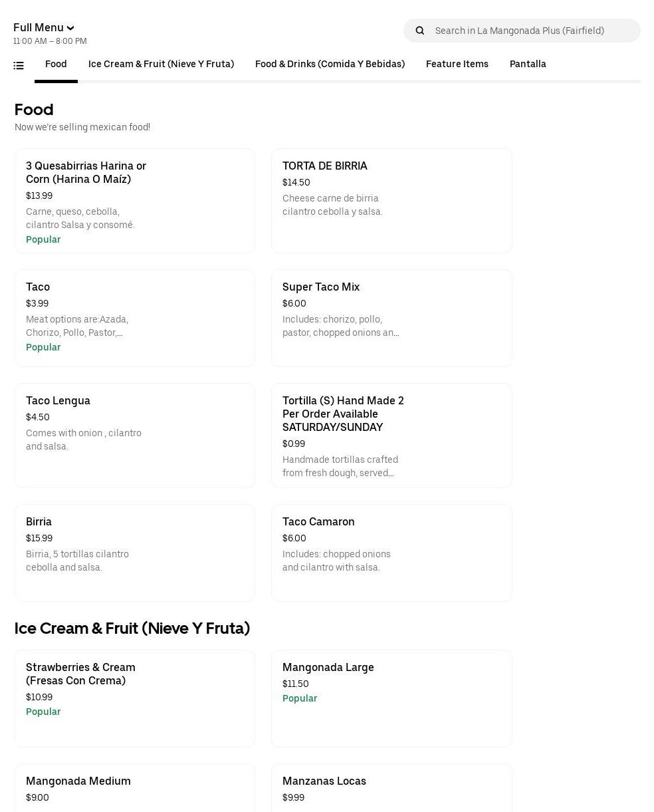The image size is (654, 812).
Task: Select the Mangonada Large item
Action: [x=391, y=698]
